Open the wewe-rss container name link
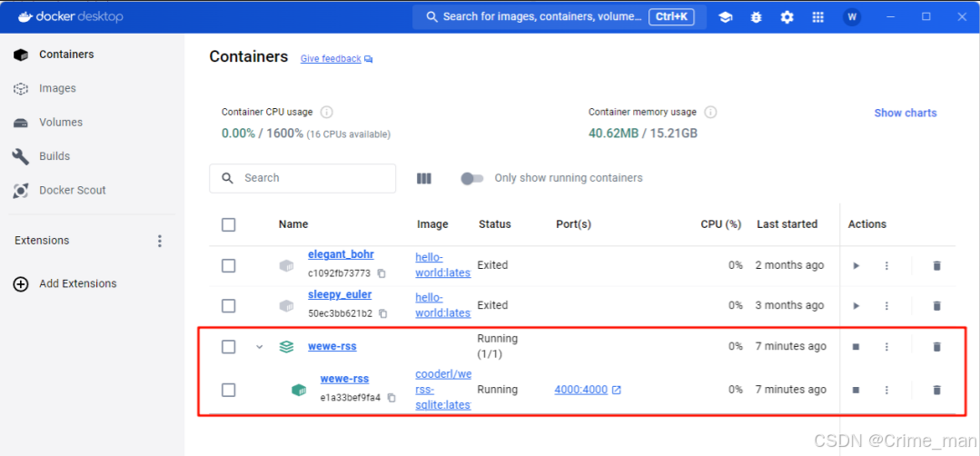Viewport: 980px width, 456px height. 344,379
